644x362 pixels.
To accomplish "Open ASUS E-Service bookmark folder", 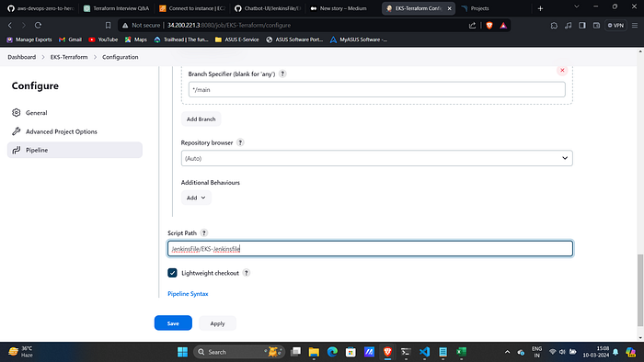I will click(x=237, y=40).
